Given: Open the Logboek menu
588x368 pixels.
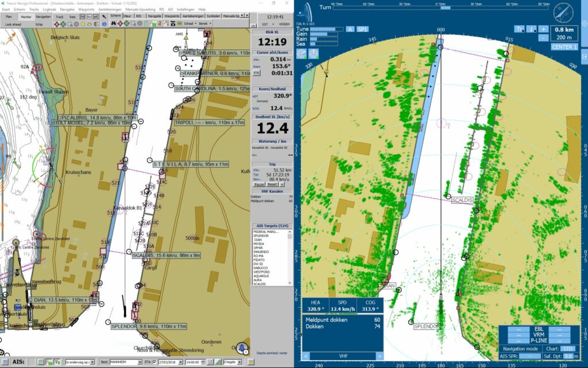Looking at the screenshot, I should [x=49, y=9].
